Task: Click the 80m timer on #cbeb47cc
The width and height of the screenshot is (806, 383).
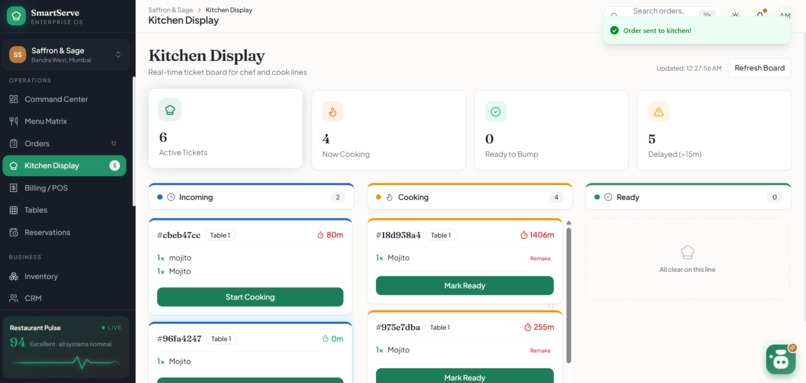Action: (330, 235)
